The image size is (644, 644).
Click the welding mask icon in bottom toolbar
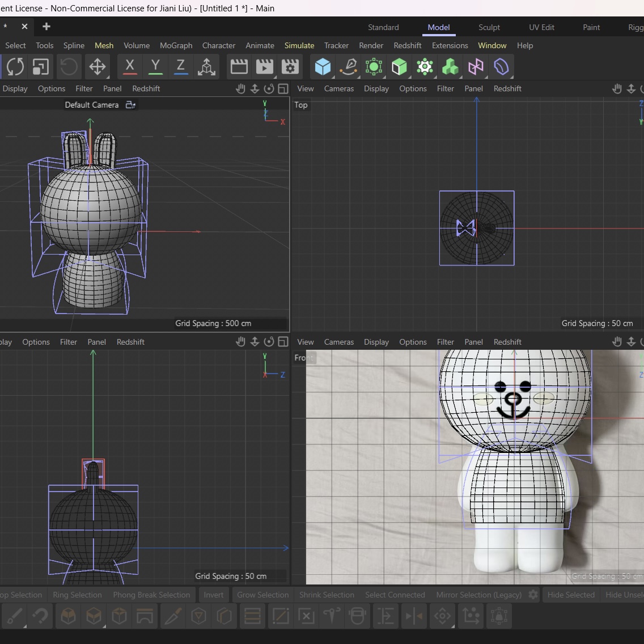click(x=357, y=616)
